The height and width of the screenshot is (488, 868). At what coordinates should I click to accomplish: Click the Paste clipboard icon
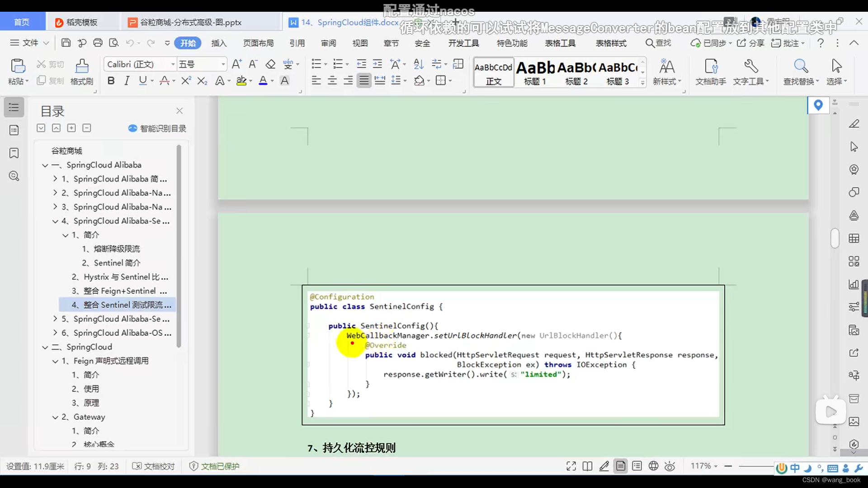(18, 66)
